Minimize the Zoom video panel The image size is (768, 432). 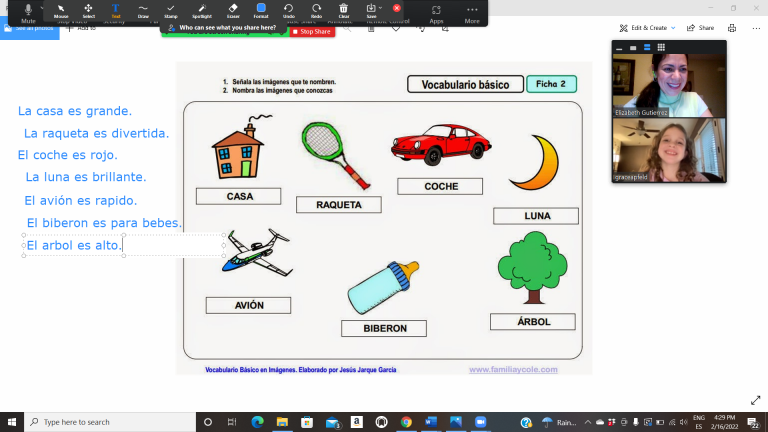(619, 48)
